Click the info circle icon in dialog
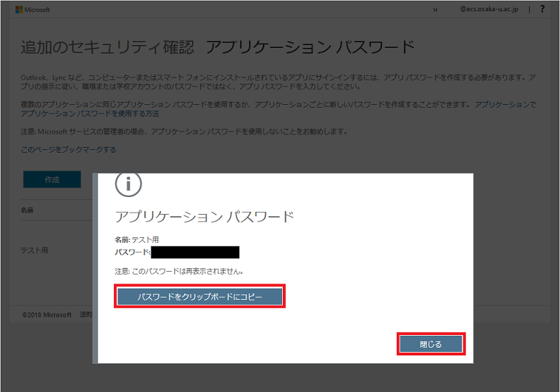This screenshot has width=560, height=392. (x=129, y=184)
